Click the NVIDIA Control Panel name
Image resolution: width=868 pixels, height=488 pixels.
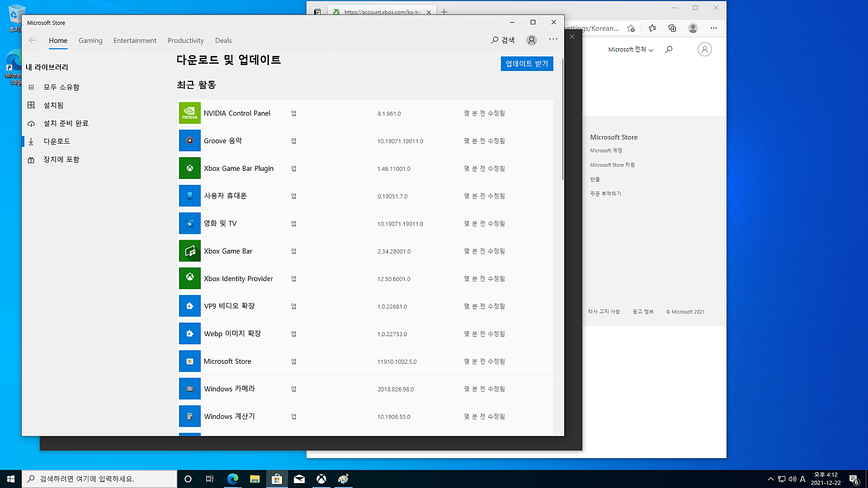coord(237,113)
